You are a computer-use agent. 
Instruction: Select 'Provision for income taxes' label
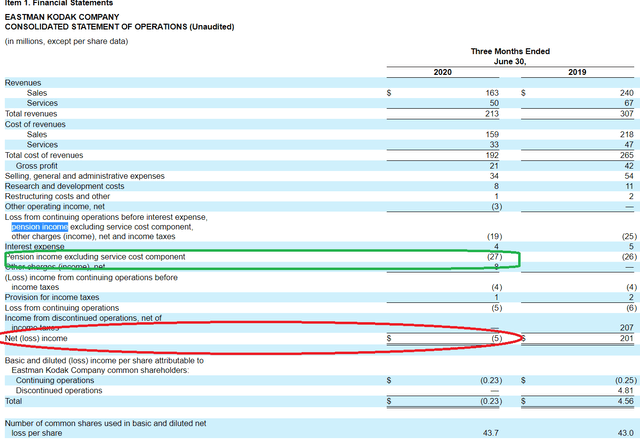(x=52, y=298)
